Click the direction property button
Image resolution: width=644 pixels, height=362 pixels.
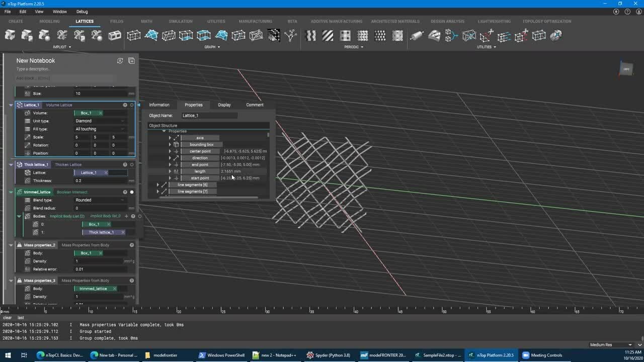click(200, 158)
